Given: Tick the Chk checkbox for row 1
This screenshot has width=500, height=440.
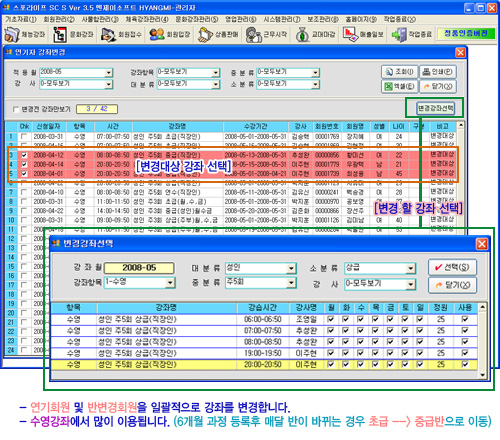Looking at the screenshot, I should tap(24, 136).
